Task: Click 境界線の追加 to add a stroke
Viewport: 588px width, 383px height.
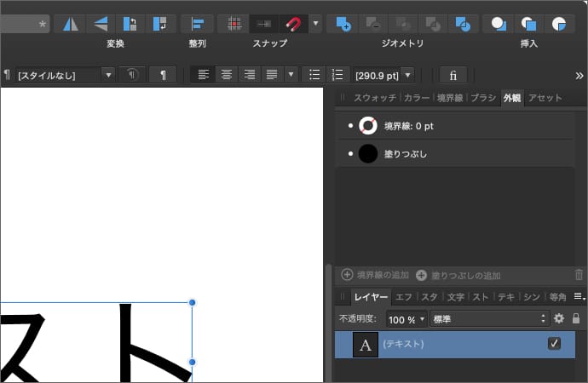Action: click(375, 276)
